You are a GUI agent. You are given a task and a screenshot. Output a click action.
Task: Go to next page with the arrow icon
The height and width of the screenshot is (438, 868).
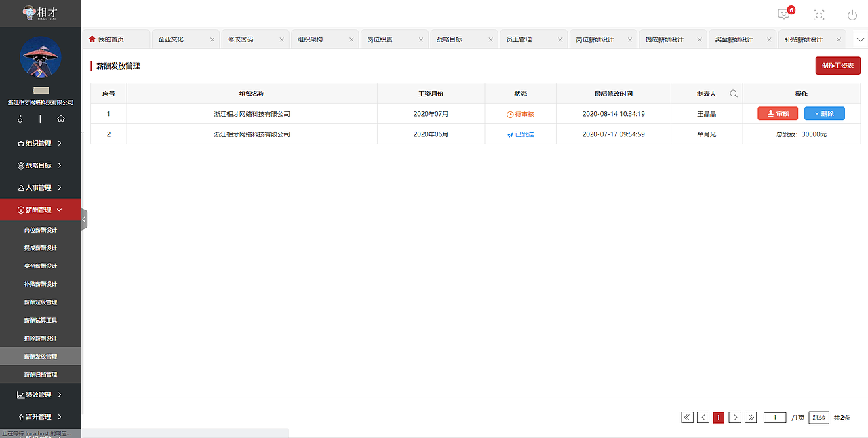pyautogui.click(x=734, y=417)
